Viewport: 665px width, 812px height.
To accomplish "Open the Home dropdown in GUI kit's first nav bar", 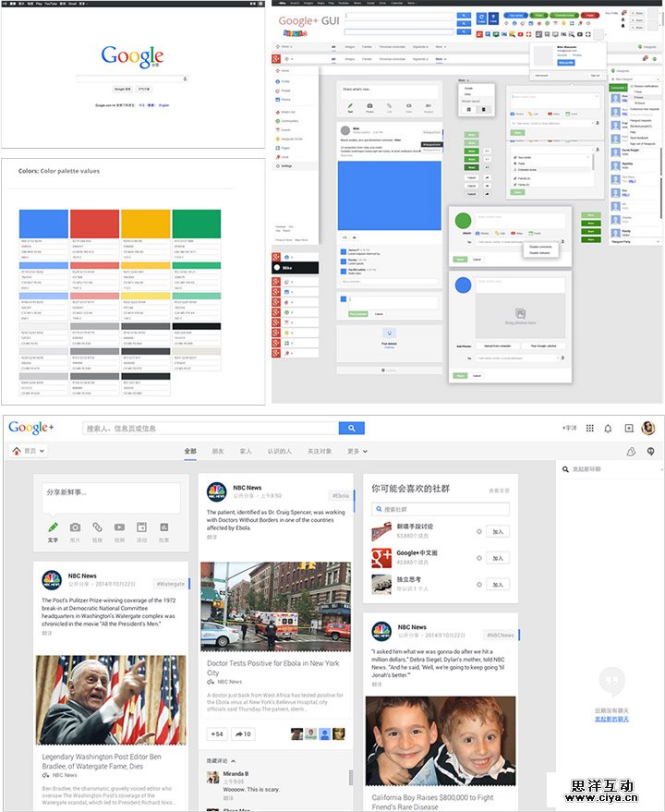I will click(x=286, y=47).
